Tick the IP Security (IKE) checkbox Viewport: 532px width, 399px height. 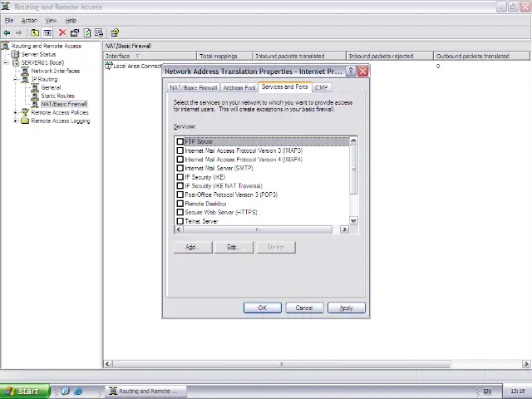(x=180, y=177)
